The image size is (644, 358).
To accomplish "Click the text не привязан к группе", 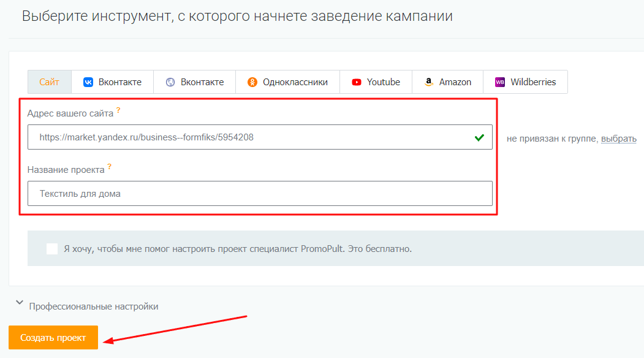I will click(551, 139).
